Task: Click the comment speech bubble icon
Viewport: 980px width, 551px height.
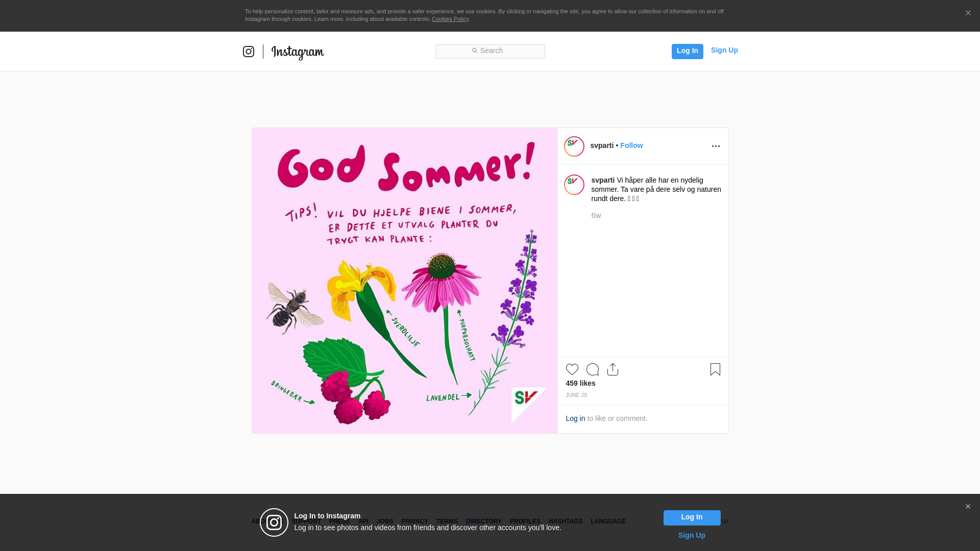Action: pyautogui.click(x=593, y=369)
